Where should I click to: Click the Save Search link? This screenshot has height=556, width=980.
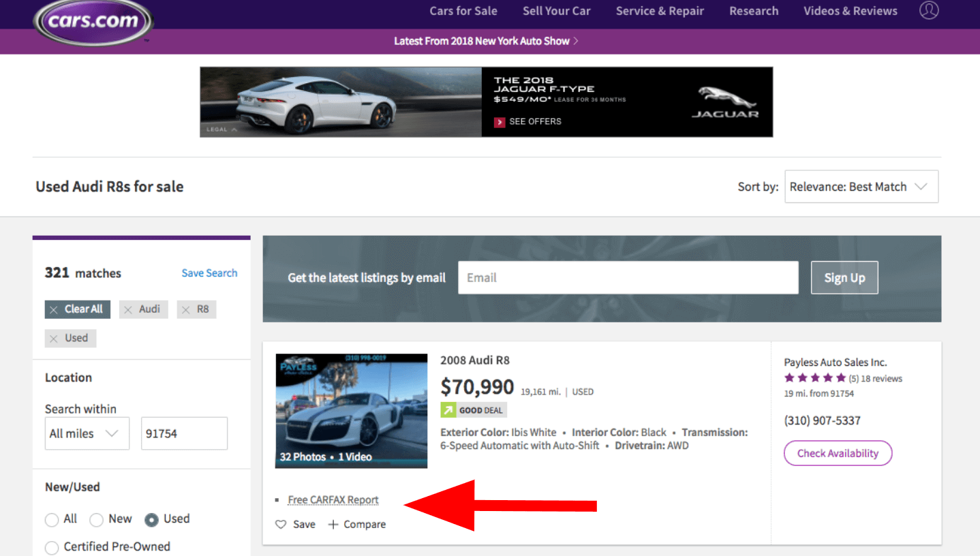click(x=209, y=273)
